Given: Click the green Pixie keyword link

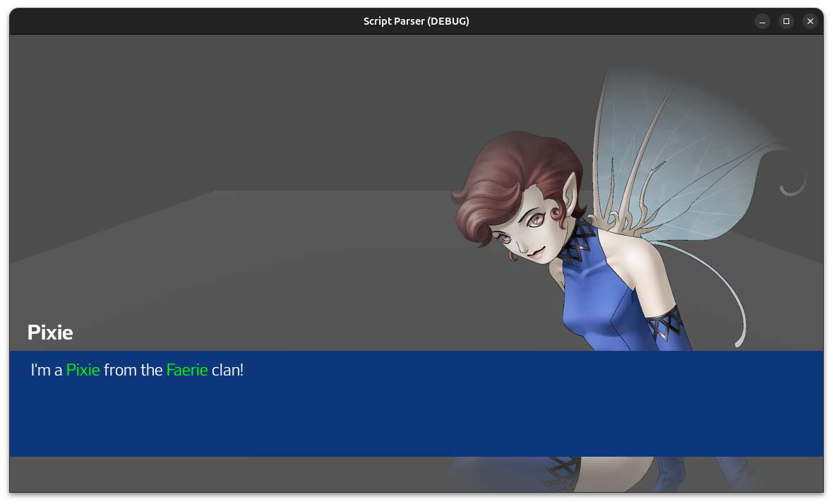Looking at the screenshot, I should [x=83, y=369].
